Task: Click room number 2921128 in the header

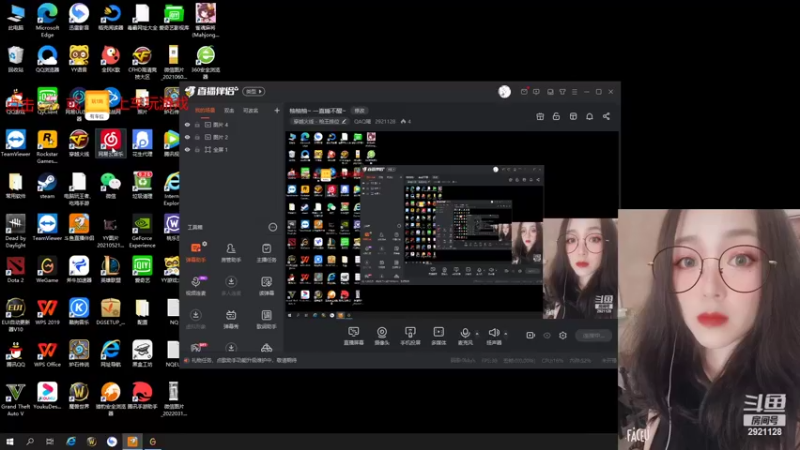Action: [385, 121]
